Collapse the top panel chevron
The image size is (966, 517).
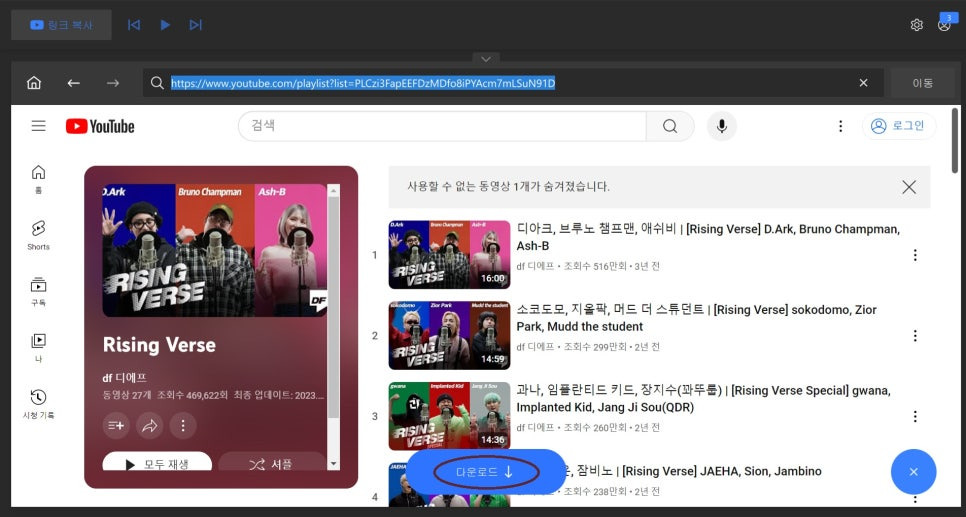point(486,59)
